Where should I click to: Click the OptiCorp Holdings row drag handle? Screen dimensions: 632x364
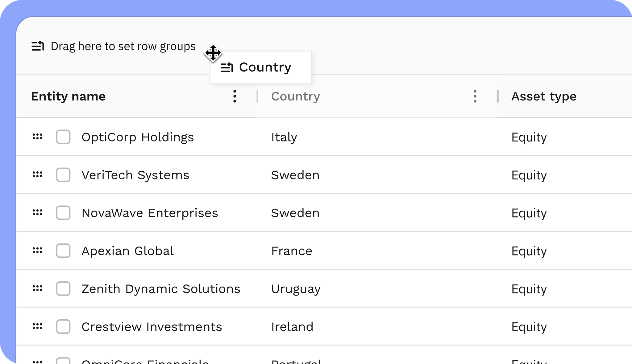point(38,137)
